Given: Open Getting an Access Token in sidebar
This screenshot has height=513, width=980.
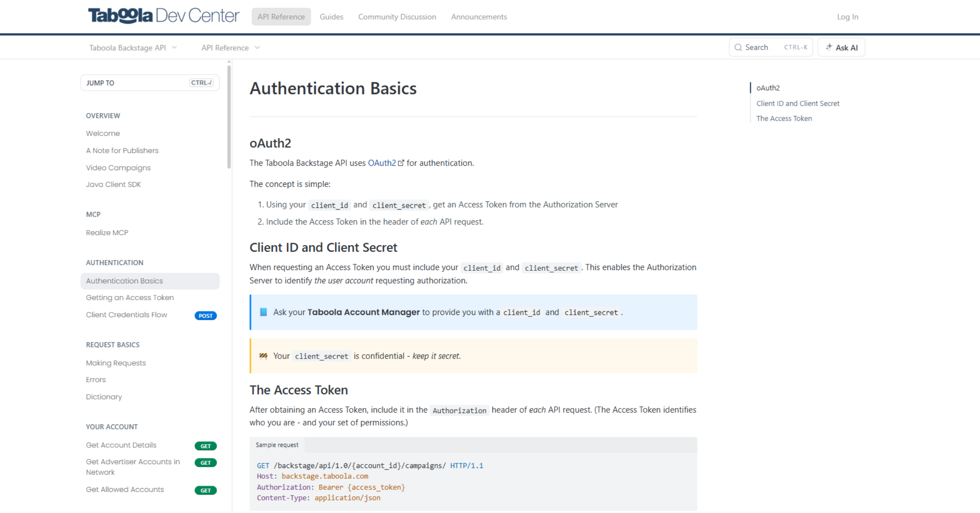Looking at the screenshot, I should pos(130,298).
